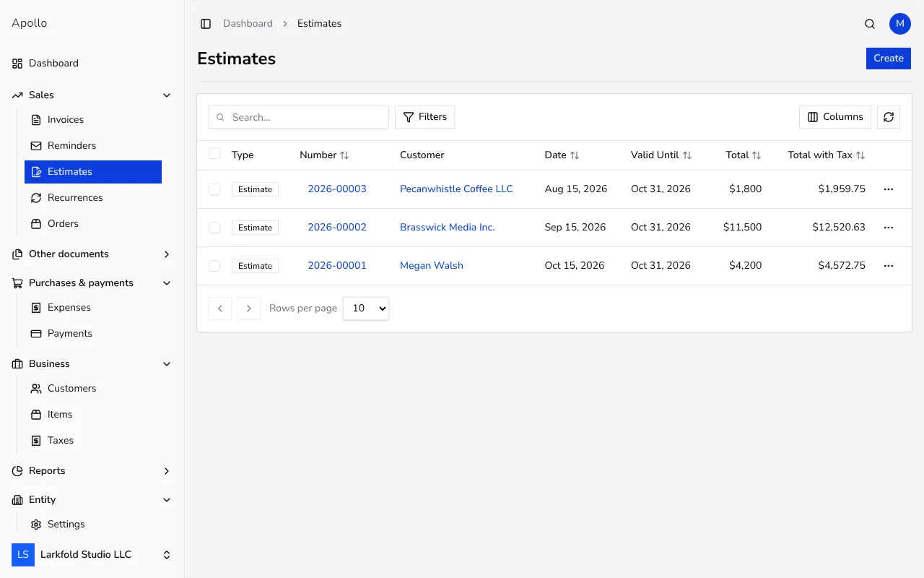Open Settings under Entity
This screenshot has height=578, width=924.
(93, 525)
